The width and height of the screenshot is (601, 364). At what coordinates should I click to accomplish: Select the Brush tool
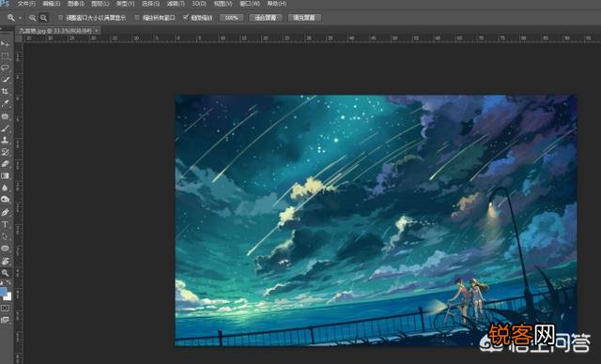click(x=5, y=129)
